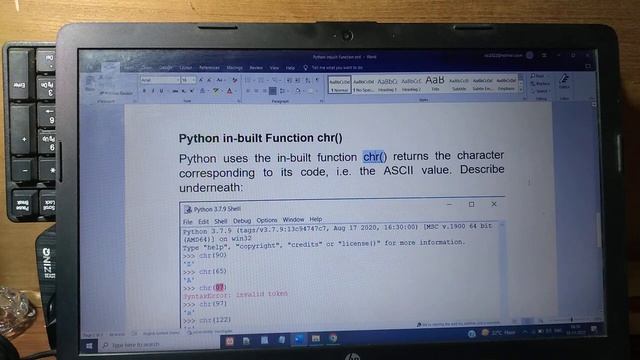Screen dimensions: 640x360
Task: Click the Numbering list icon
Action: click(x=261, y=80)
